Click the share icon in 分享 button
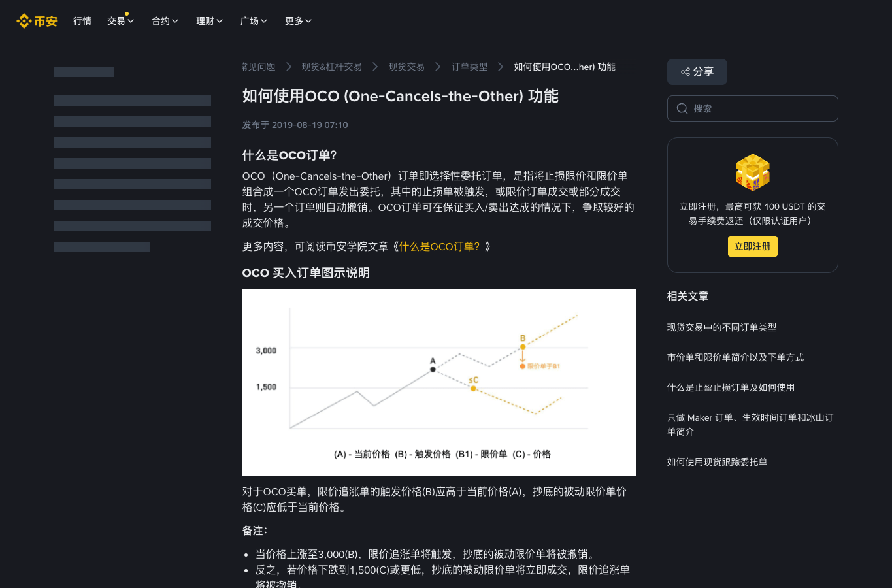The image size is (892, 588). pos(686,72)
